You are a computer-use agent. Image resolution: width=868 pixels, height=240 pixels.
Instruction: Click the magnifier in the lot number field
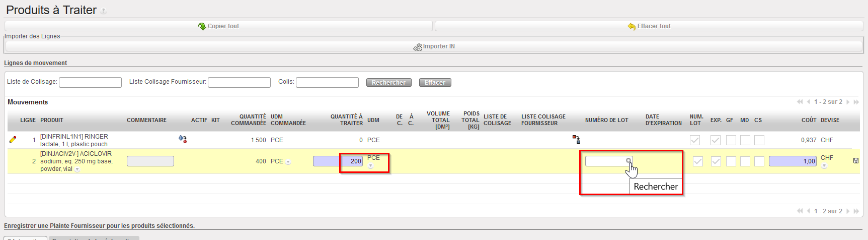pyautogui.click(x=628, y=161)
